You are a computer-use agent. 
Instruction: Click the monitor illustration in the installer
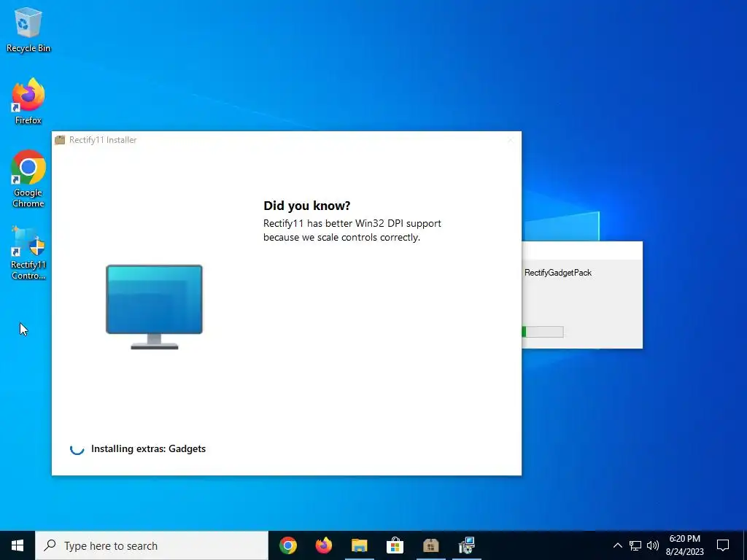[155, 307]
